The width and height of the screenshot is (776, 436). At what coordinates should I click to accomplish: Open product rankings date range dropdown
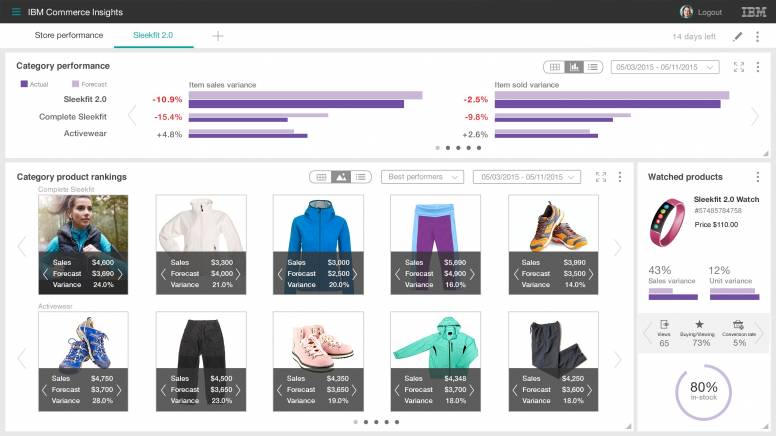(530, 177)
